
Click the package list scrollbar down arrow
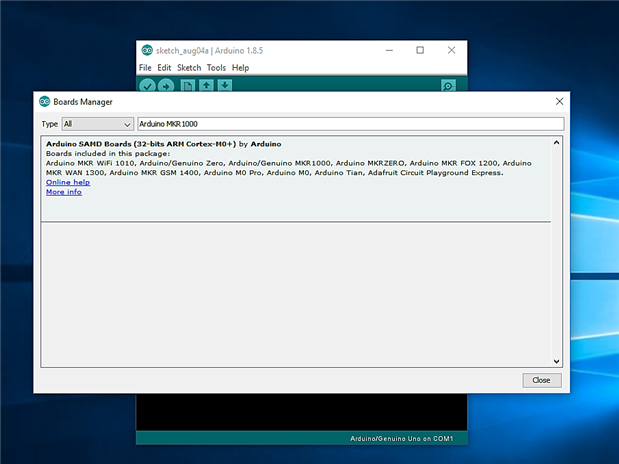(557, 361)
